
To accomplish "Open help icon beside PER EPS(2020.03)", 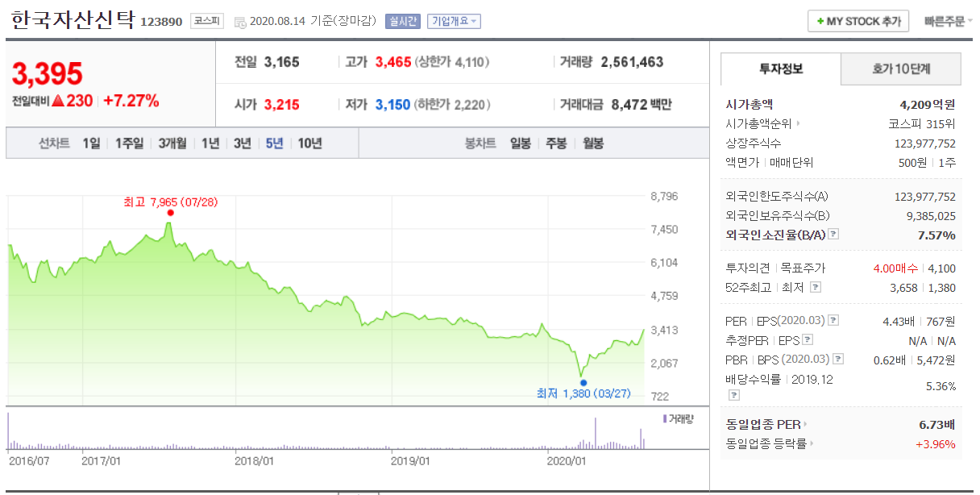I will click(833, 321).
